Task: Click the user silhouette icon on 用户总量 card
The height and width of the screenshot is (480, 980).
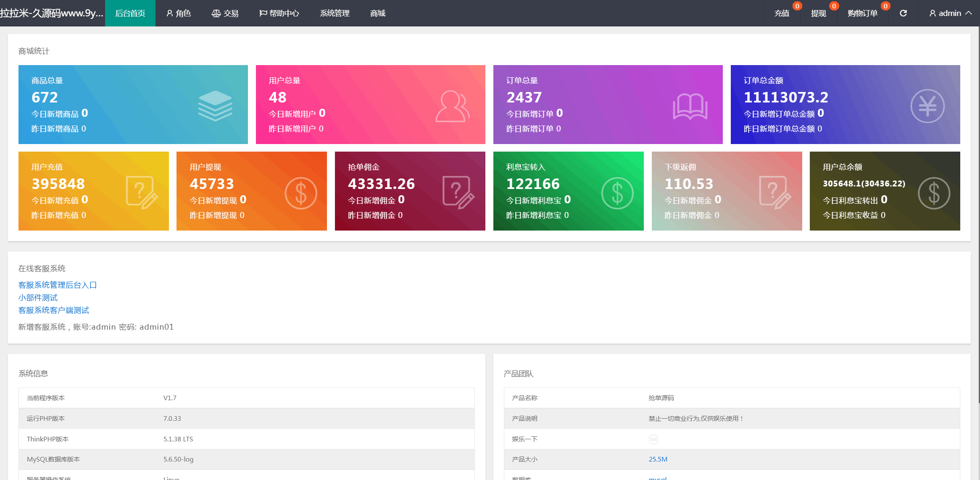Action: (x=452, y=106)
